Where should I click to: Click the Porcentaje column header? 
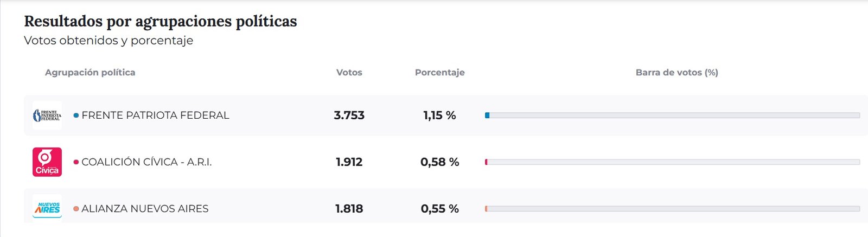(439, 72)
